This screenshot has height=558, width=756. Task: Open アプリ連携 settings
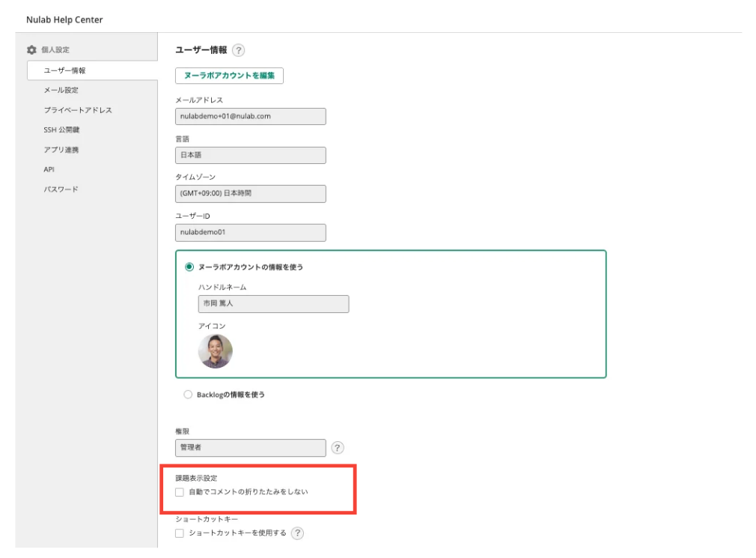(61, 150)
